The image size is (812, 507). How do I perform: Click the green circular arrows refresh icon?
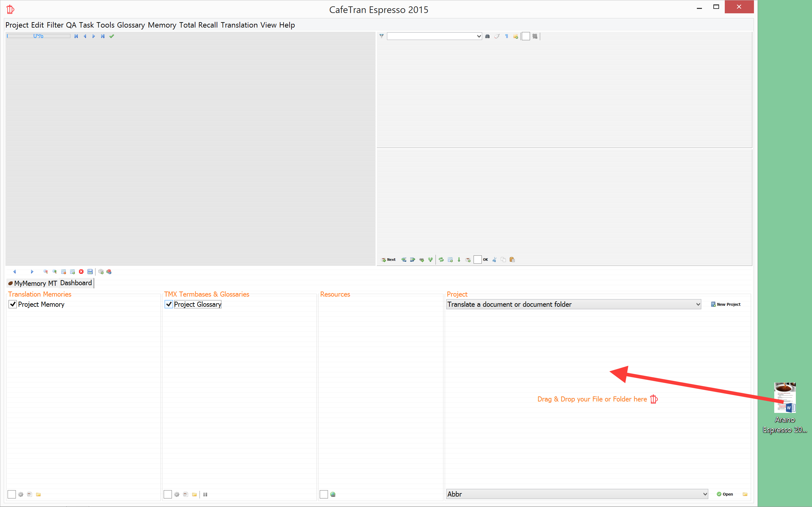(441, 260)
